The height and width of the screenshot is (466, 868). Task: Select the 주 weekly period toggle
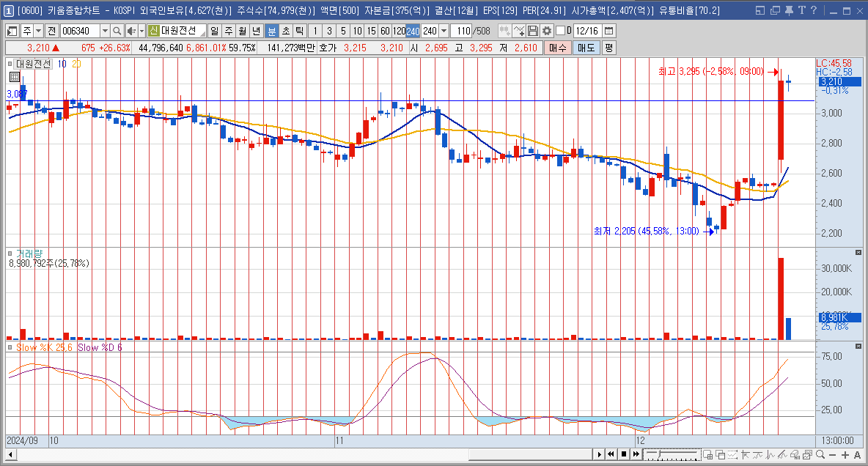229,31
